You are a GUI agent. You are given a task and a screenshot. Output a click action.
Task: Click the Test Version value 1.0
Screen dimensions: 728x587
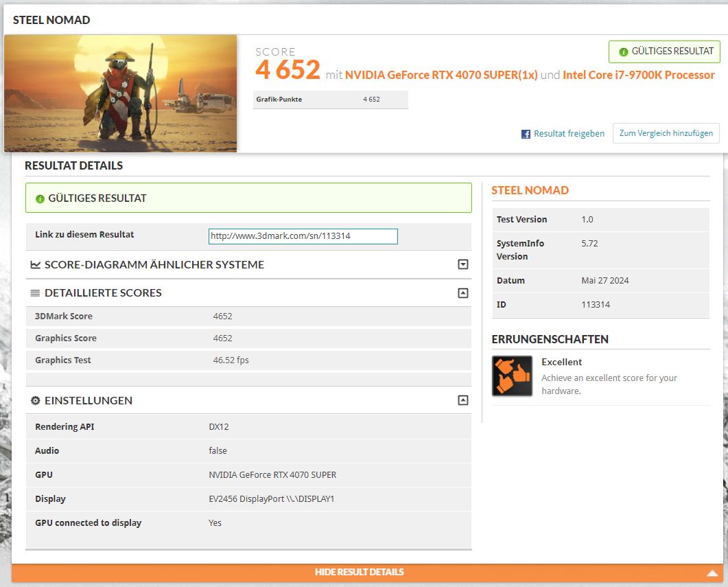click(x=587, y=219)
